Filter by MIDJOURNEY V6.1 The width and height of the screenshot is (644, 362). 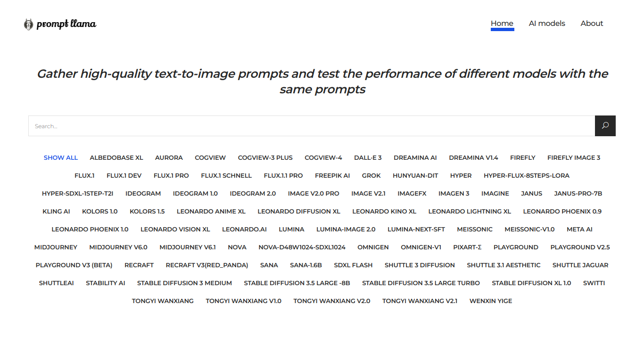[188, 247]
